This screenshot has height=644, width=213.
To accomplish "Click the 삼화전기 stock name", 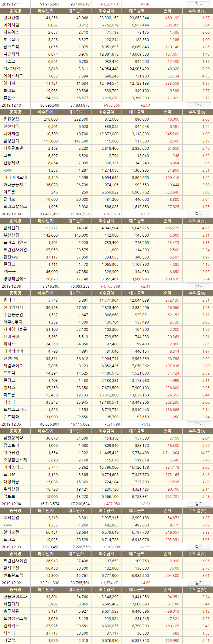I will tap(11, 228).
